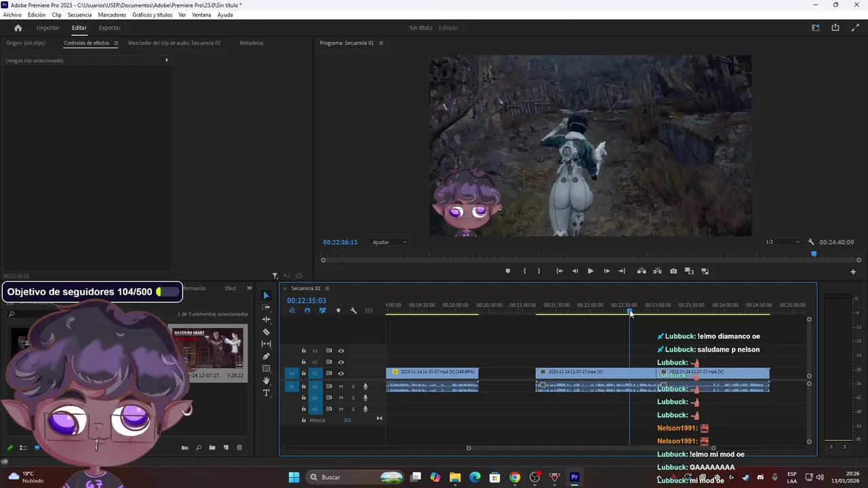Click the timeline ruler playhead

[630, 312]
